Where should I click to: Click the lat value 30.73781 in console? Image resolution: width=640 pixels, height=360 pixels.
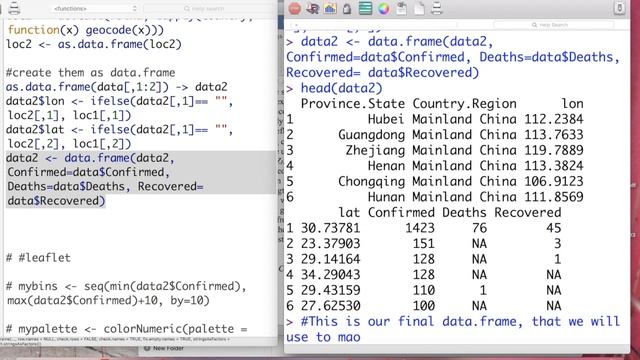pos(331,228)
